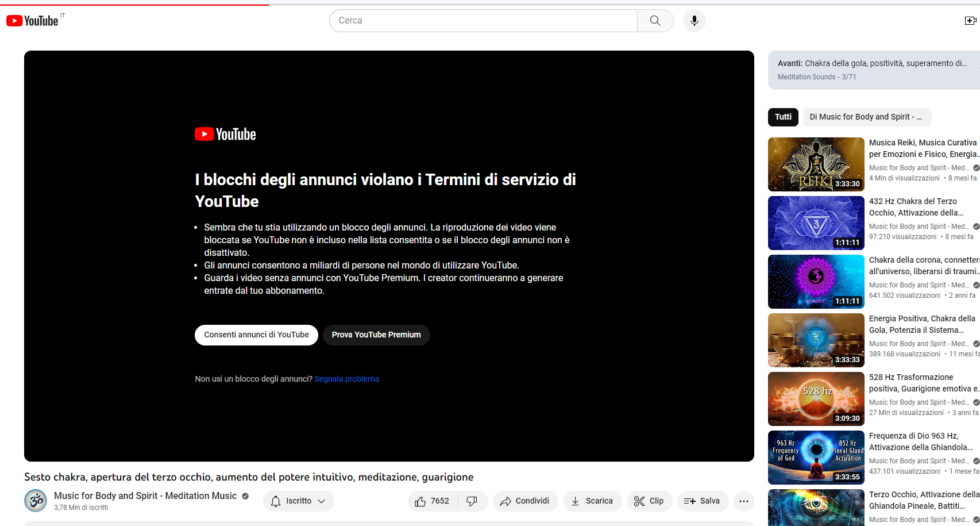
Task: Go to the YouTube home logo
Action: coord(33,21)
